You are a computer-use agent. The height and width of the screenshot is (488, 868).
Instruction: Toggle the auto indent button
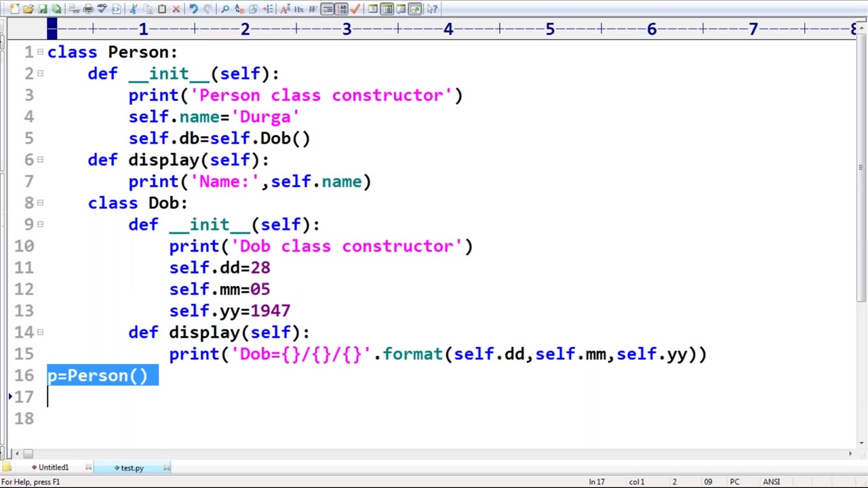pyautogui.click(x=328, y=9)
